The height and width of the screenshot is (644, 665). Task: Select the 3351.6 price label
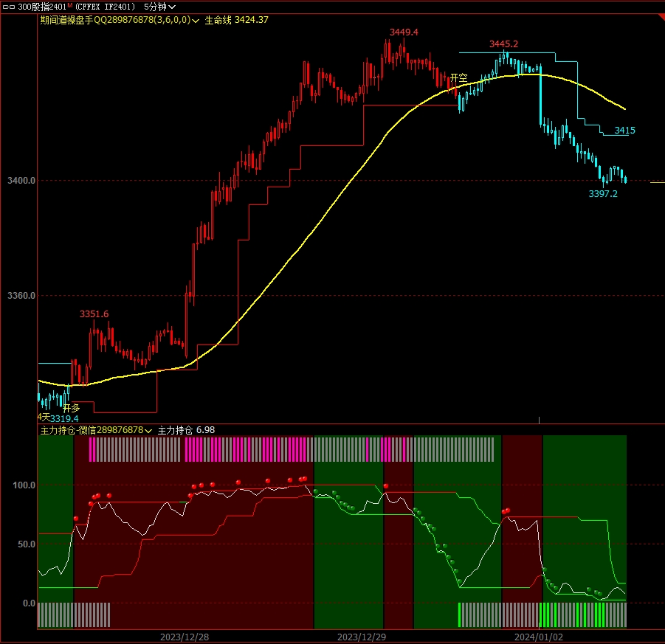[94, 314]
